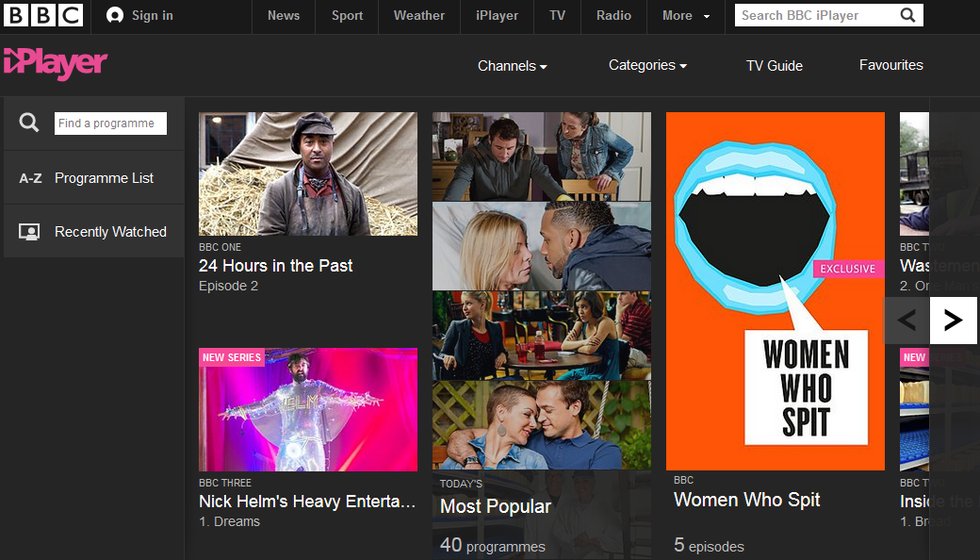
Task: Click the '5 episodes' text
Action: (709, 545)
